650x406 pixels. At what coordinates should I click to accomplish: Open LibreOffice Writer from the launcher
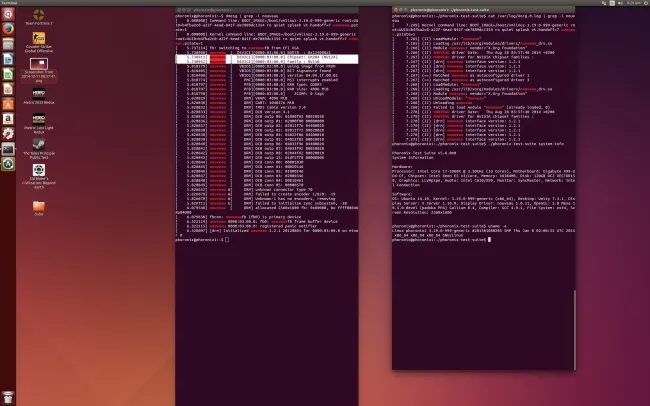tap(7, 61)
